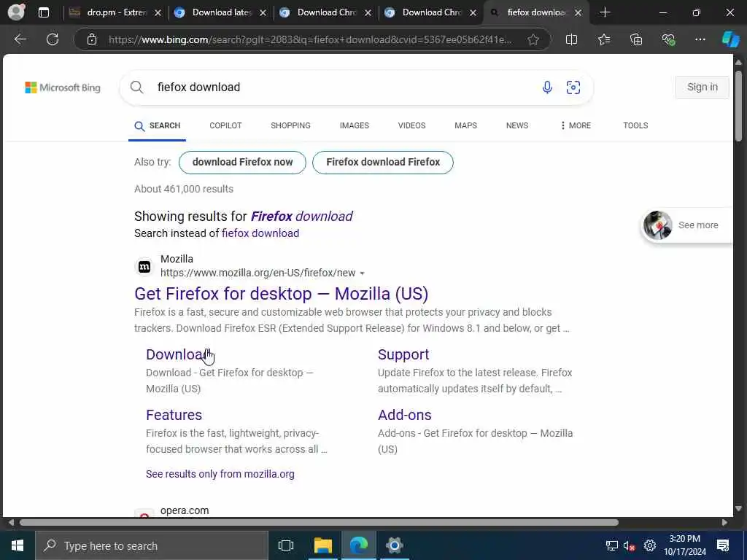747x560 pixels.
Task: Open the notification center icon
Action: 723,545
